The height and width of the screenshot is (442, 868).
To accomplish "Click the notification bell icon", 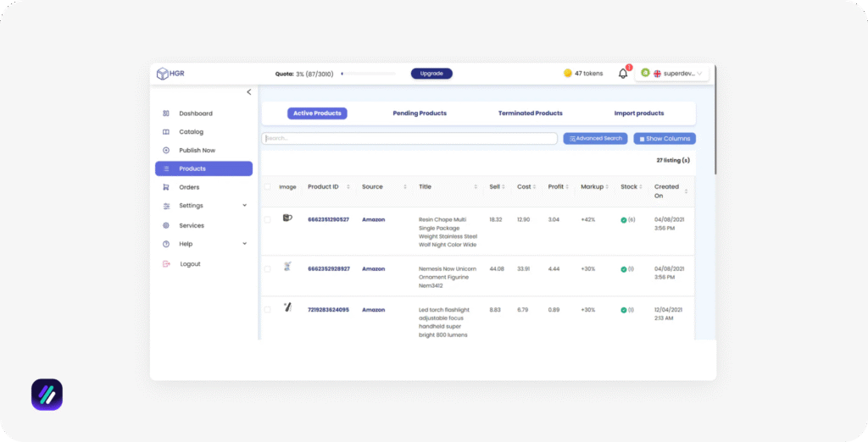I will 623,74.
